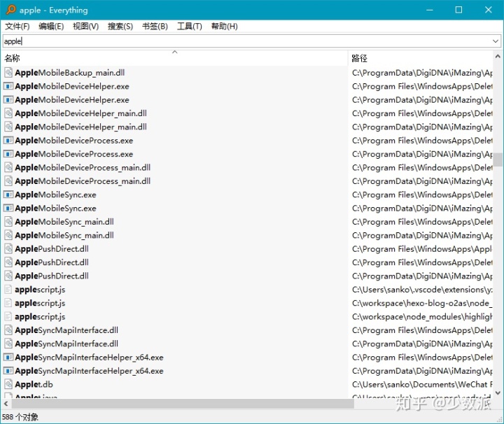This screenshot has width=504, height=424.
Task: Click AppleMobileDeviceHelper.exe icon in the Program Files row
Action: (8, 86)
